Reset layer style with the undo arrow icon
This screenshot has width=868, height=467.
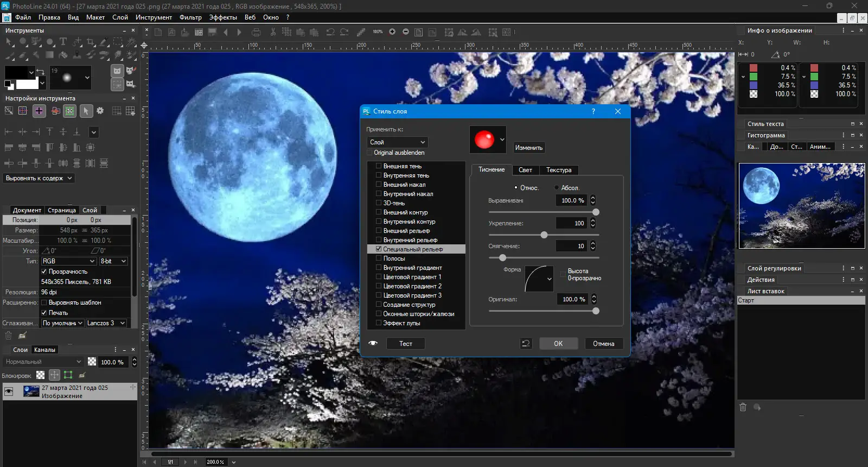pyautogui.click(x=525, y=344)
